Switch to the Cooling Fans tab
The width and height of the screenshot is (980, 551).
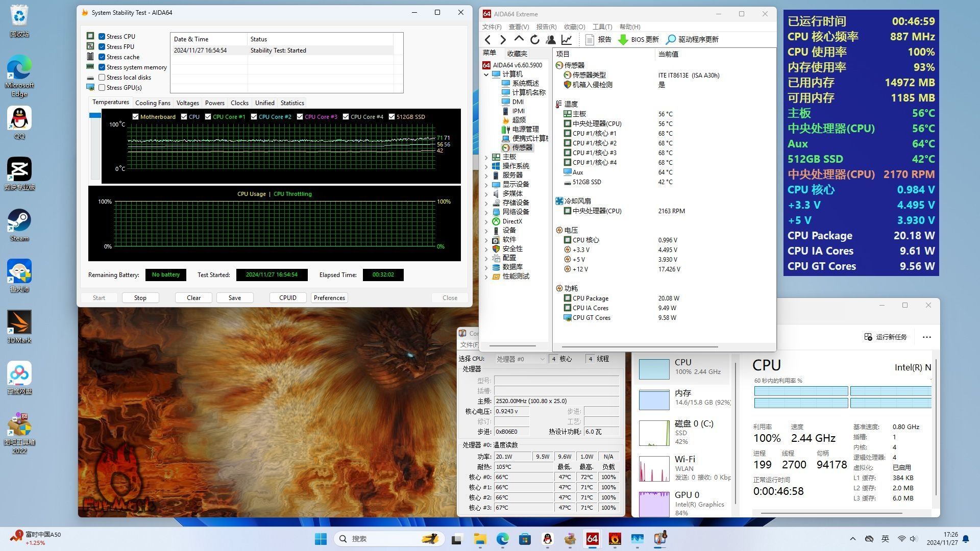coord(153,103)
